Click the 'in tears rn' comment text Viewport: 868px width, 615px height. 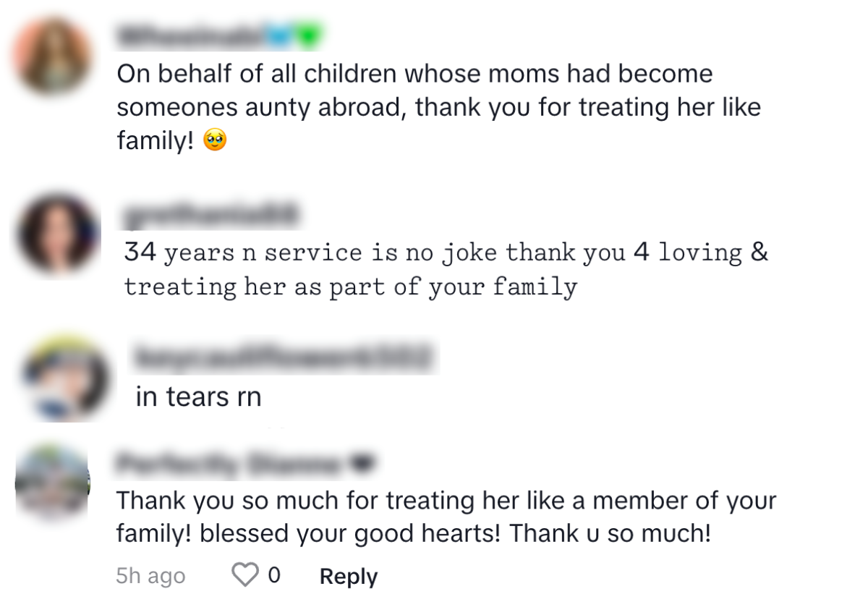(x=198, y=397)
